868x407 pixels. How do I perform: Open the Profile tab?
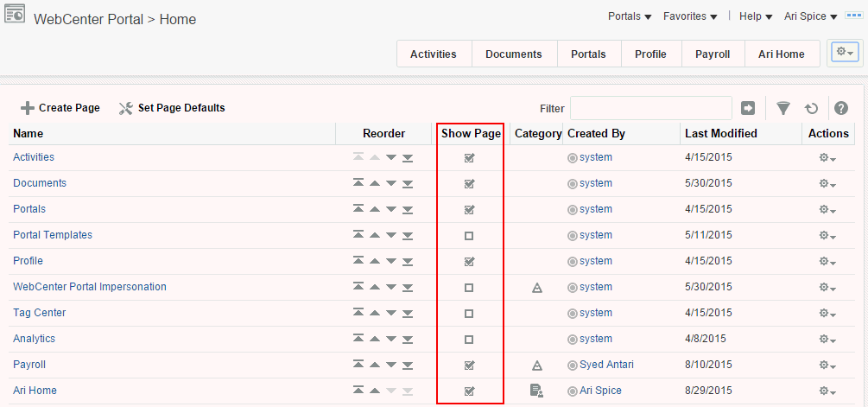coord(650,54)
